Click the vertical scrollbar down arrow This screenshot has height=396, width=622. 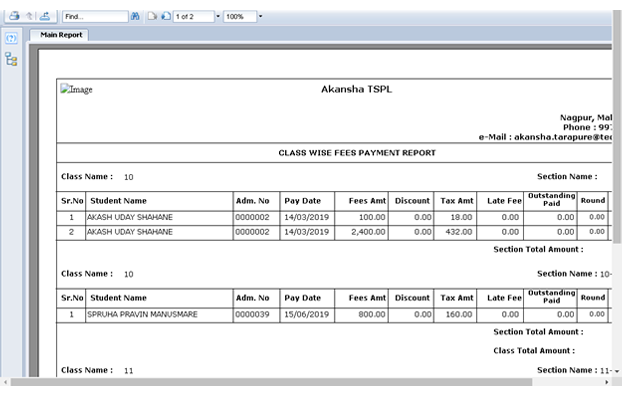[617, 371]
